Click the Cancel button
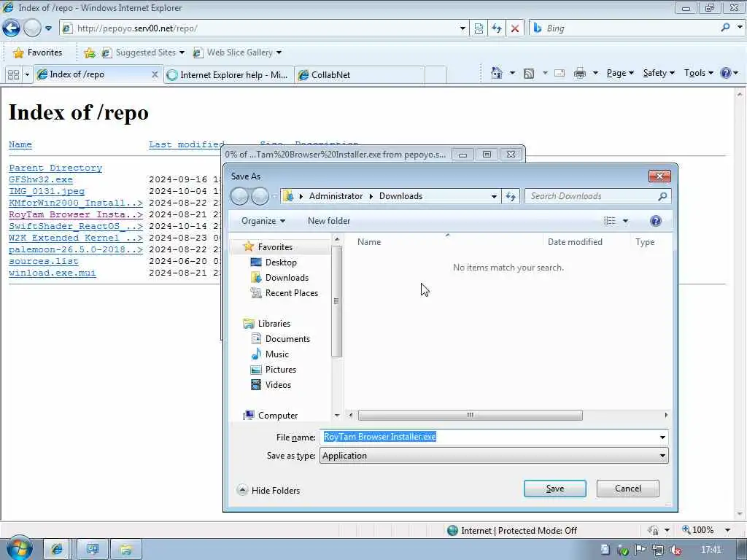Viewport: 747px width, 560px height. pyautogui.click(x=628, y=489)
